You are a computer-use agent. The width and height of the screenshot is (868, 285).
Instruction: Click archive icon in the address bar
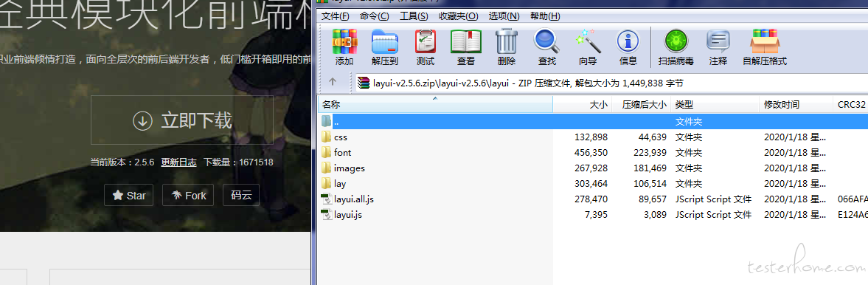pyautogui.click(x=363, y=83)
